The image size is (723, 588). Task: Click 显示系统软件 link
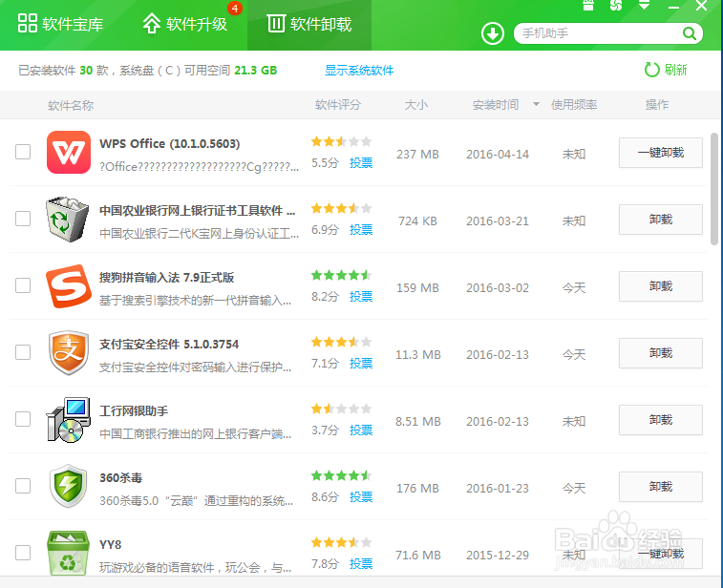coord(359,70)
